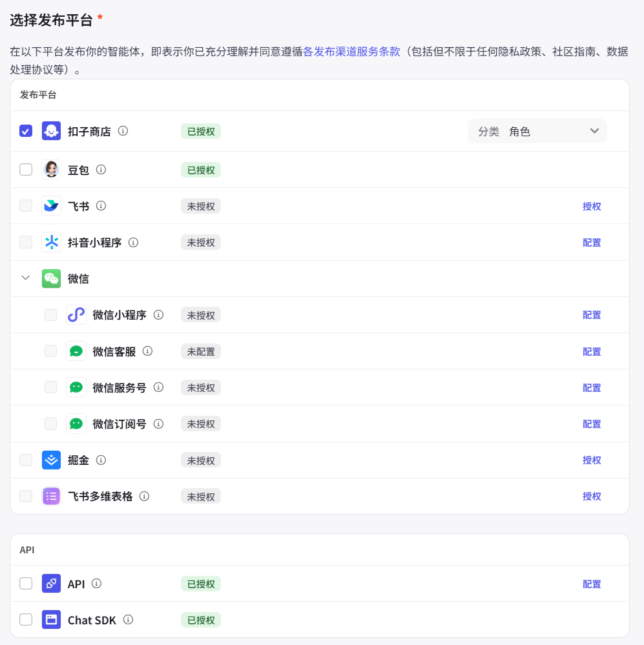Click the Chat SDK window icon
Viewport: 644px width, 645px height.
click(x=51, y=619)
